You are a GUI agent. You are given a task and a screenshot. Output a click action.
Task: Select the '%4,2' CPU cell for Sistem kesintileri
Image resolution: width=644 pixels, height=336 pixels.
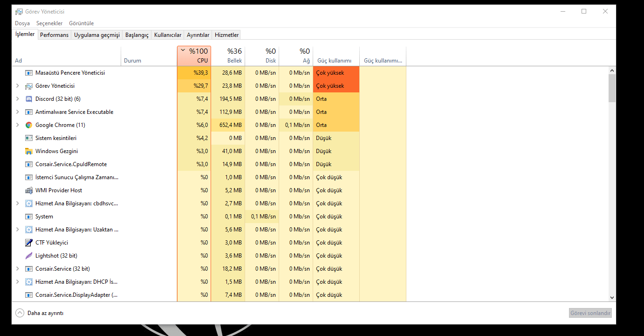coord(194,138)
